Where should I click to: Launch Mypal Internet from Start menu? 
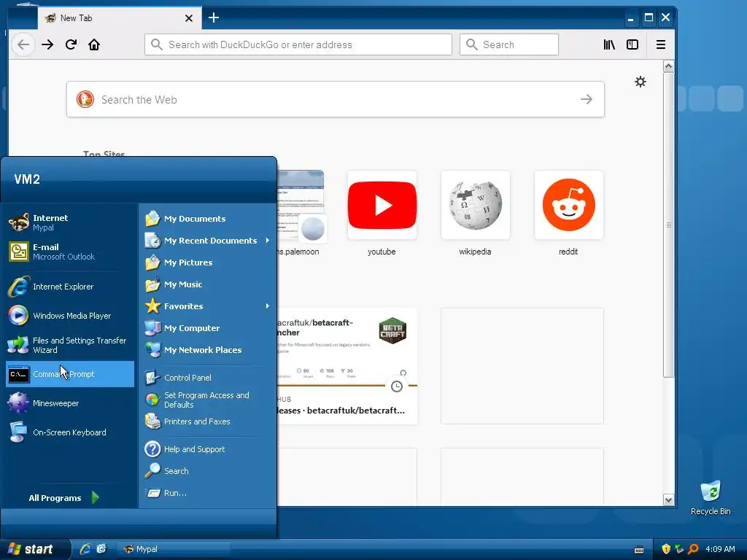pos(69,222)
